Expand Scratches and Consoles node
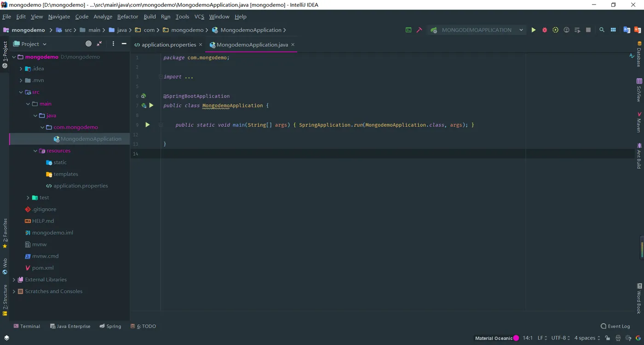The width and height of the screenshot is (644, 345). (x=14, y=291)
